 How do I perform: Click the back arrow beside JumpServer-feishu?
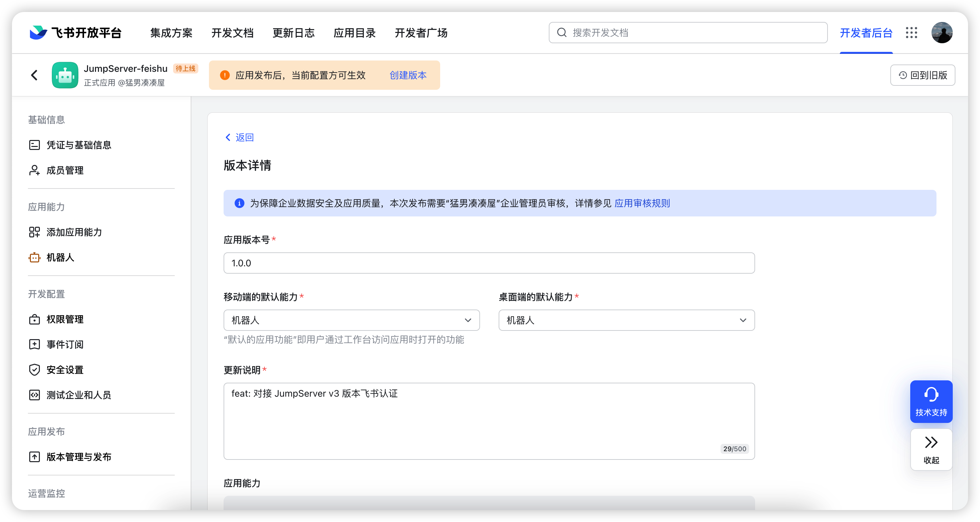coord(35,75)
